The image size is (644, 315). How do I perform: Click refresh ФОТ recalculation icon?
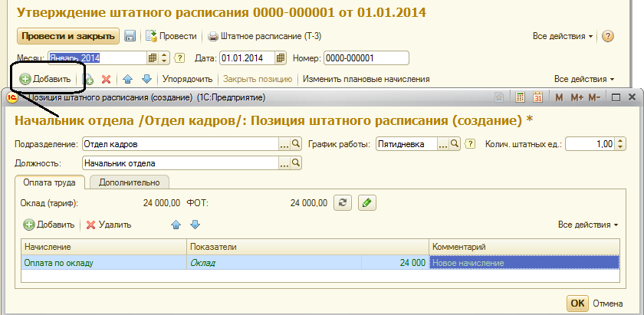point(342,202)
